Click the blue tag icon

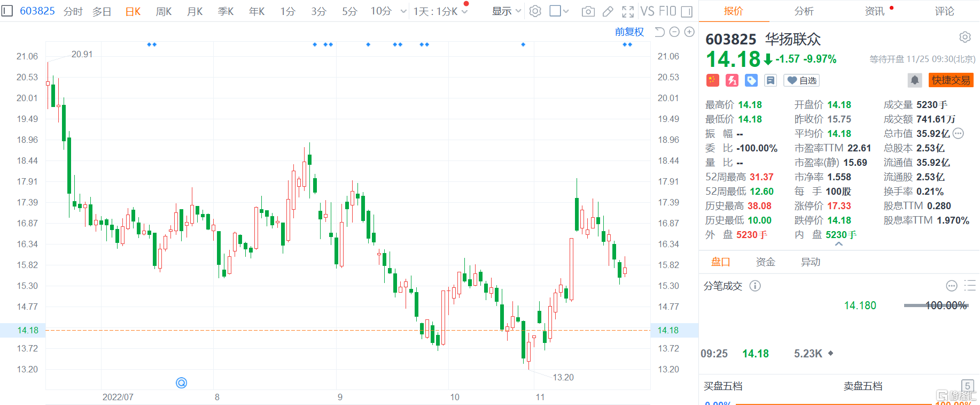(x=751, y=80)
